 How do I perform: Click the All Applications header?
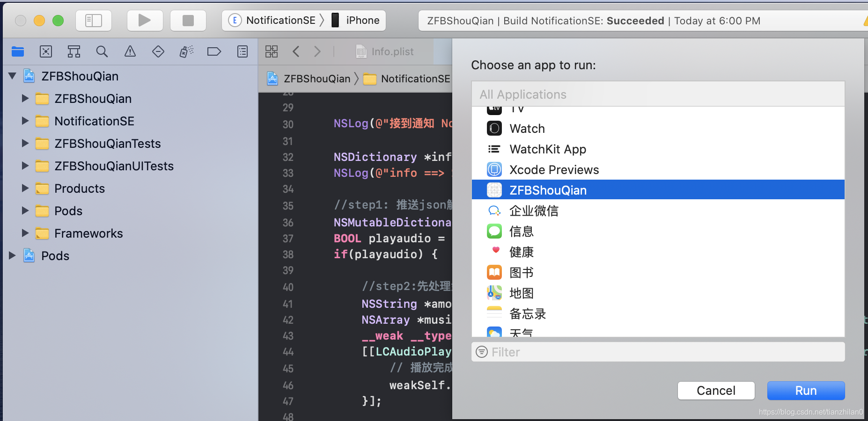(x=658, y=94)
